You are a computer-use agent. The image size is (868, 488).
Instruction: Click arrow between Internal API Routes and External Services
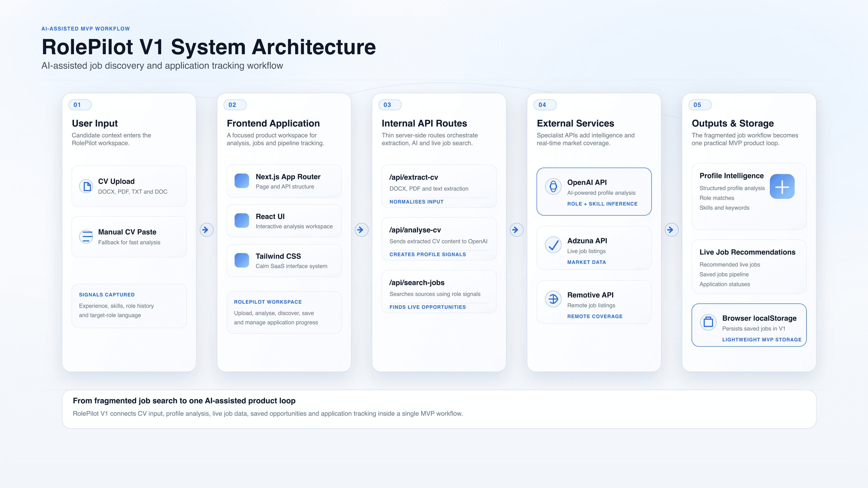[x=517, y=230]
